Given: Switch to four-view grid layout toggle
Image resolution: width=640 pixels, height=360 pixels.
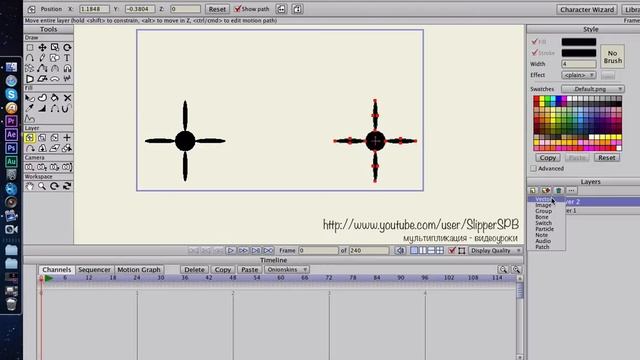Looking at the screenshot, I should tap(440, 251).
